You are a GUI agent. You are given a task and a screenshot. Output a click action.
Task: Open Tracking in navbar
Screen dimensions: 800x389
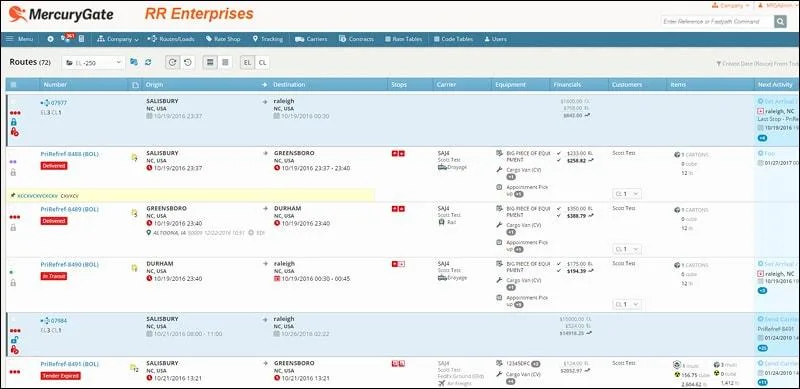(x=268, y=39)
